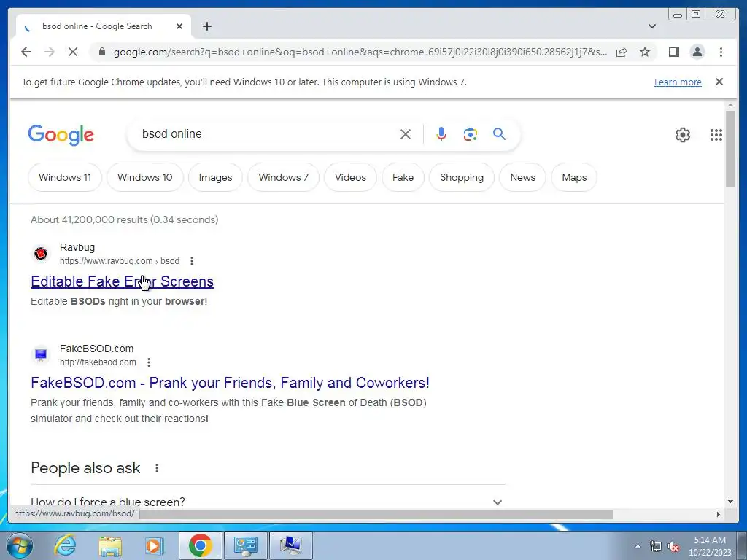Click the ravbug.com bsod URL text
This screenshot has width=747, height=560.
120,261
